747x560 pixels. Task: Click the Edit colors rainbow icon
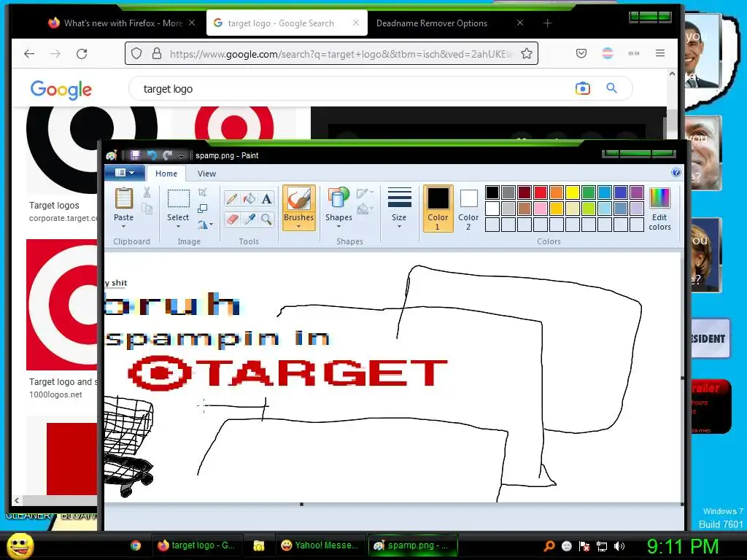[x=659, y=198]
